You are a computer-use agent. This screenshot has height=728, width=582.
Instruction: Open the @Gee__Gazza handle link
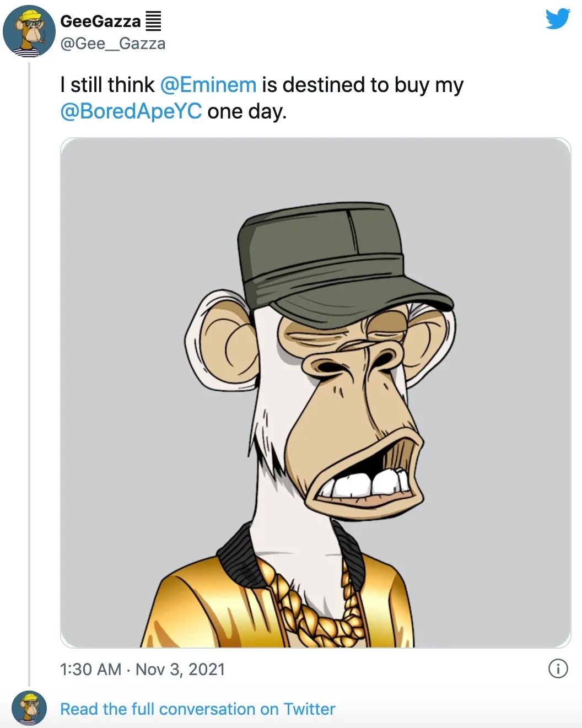[x=112, y=44]
